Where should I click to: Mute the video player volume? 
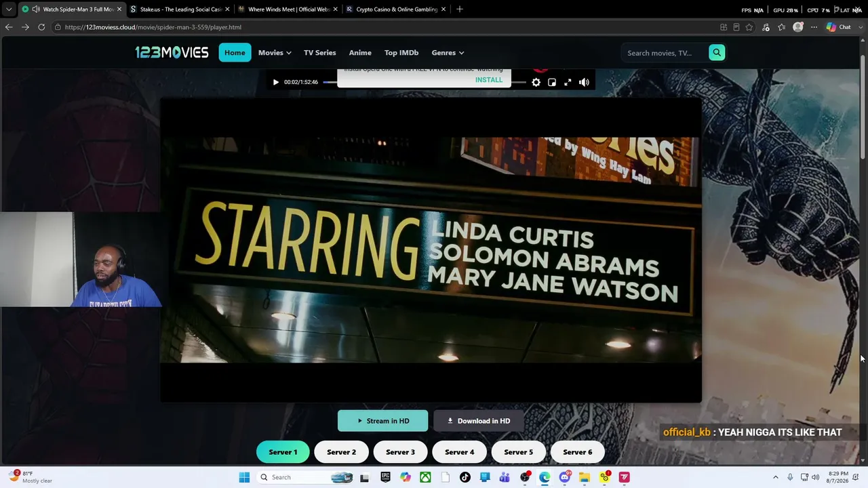(584, 82)
